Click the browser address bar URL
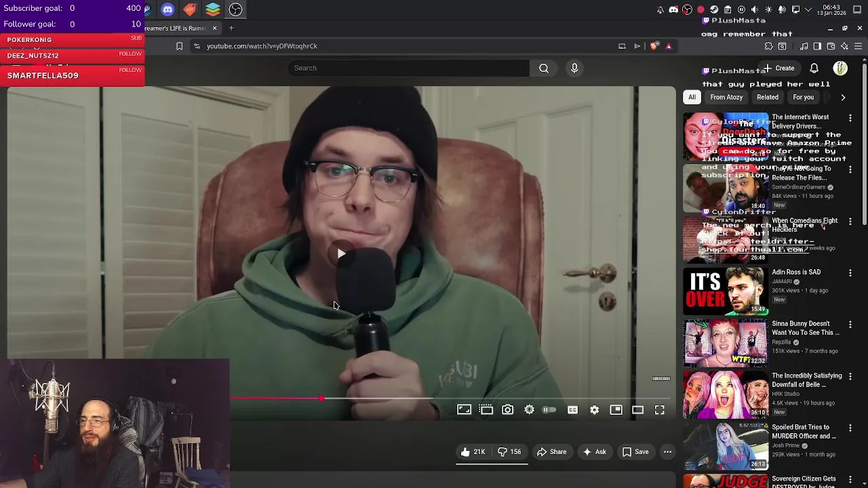The width and height of the screenshot is (868, 488). (262, 46)
